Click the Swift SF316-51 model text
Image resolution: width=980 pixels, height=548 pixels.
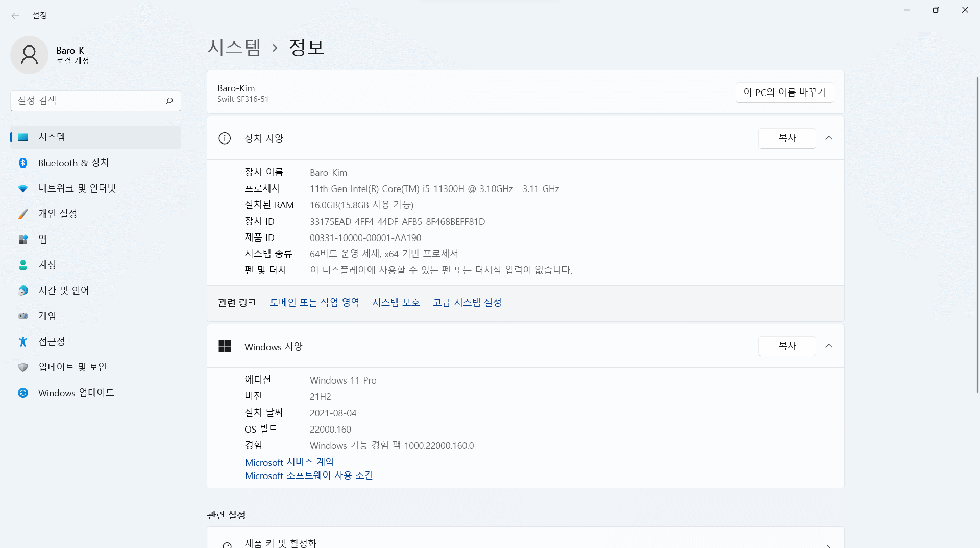coord(243,99)
